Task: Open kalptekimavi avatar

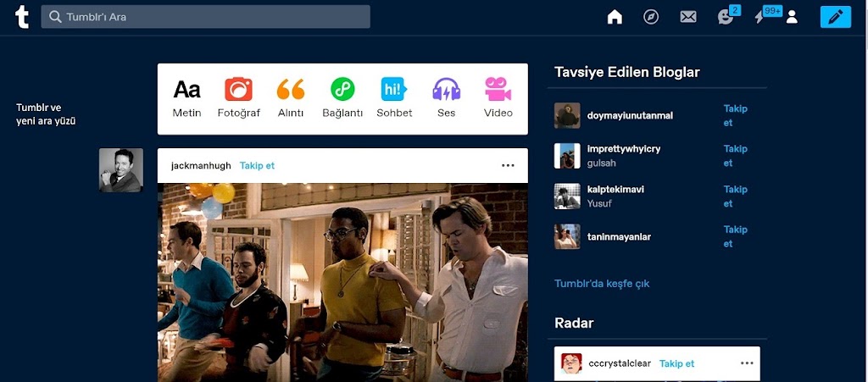Action: click(x=567, y=197)
